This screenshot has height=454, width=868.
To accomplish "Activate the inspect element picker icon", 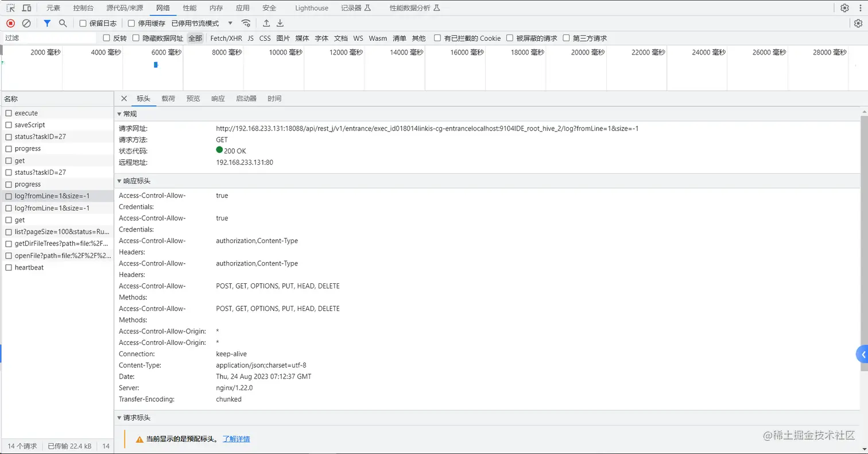I will (x=10, y=8).
